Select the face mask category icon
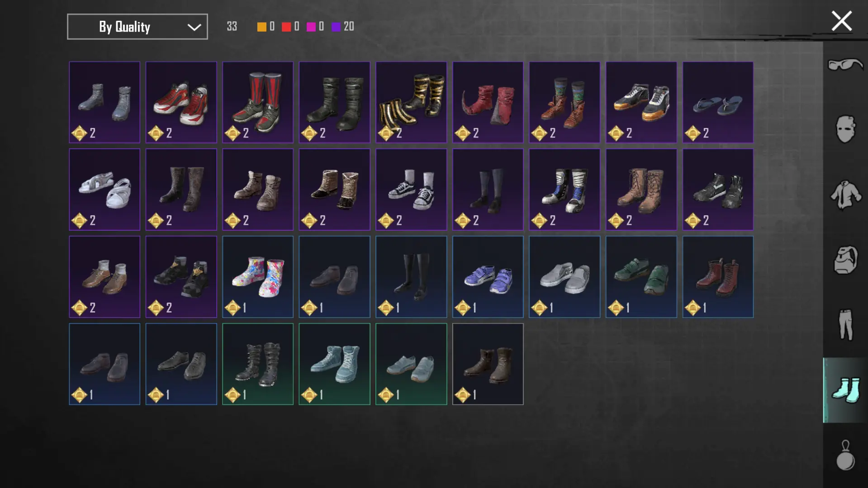Image resolution: width=868 pixels, height=488 pixels. point(845,129)
